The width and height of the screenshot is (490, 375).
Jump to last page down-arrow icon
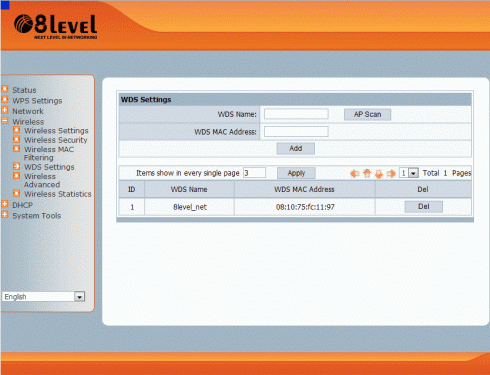(x=379, y=174)
